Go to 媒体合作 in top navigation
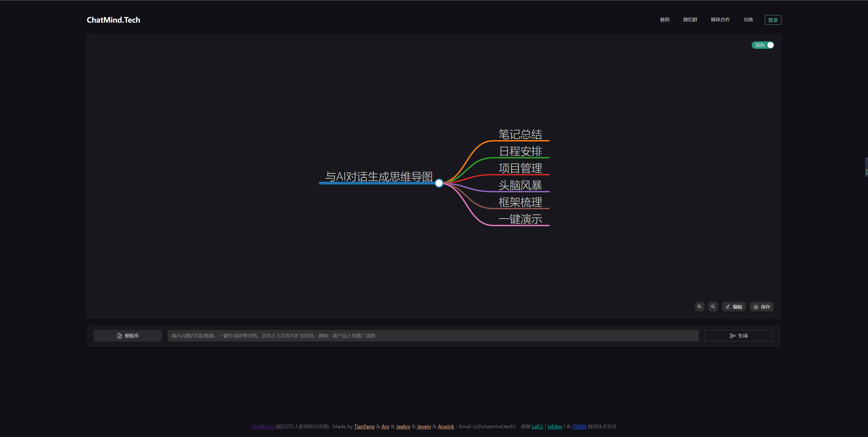868x437 pixels. (720, 19)
